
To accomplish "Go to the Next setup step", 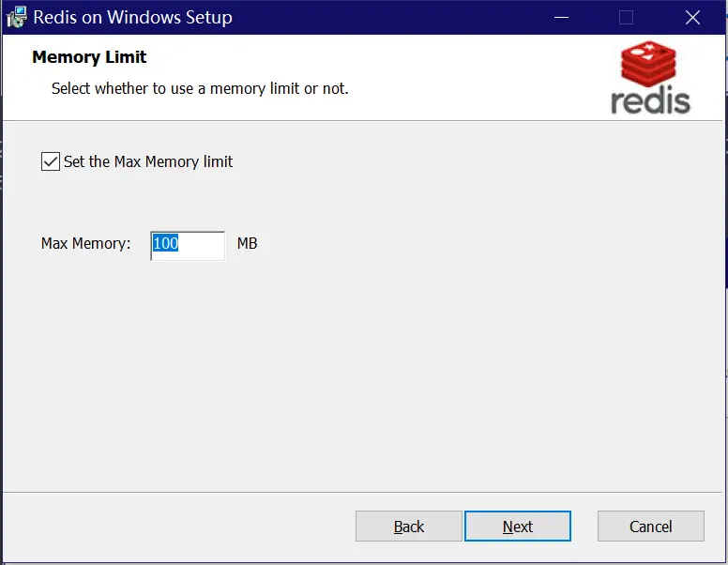I will 518,527.
